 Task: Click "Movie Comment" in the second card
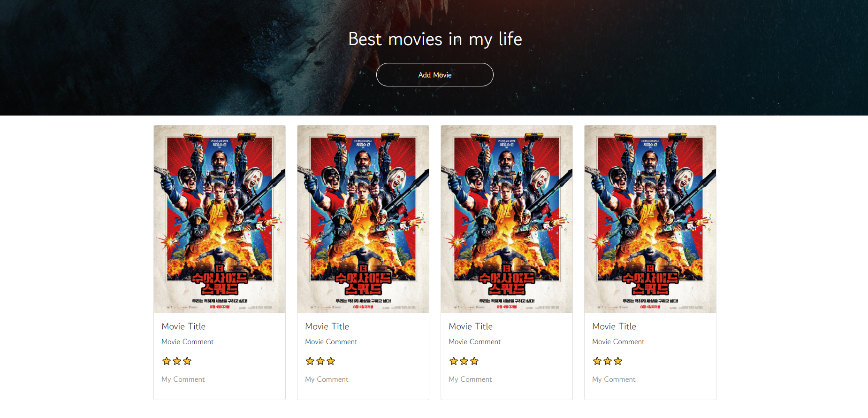point(331,342)
